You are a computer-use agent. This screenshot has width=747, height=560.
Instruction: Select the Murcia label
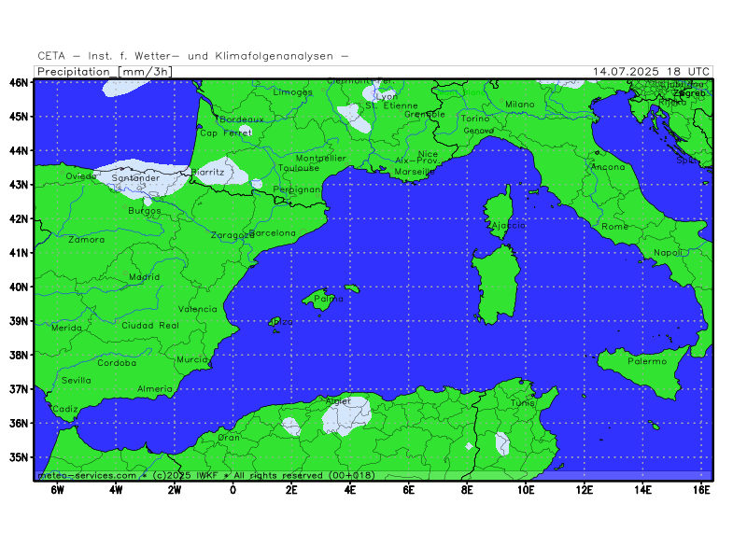point(192,359)
